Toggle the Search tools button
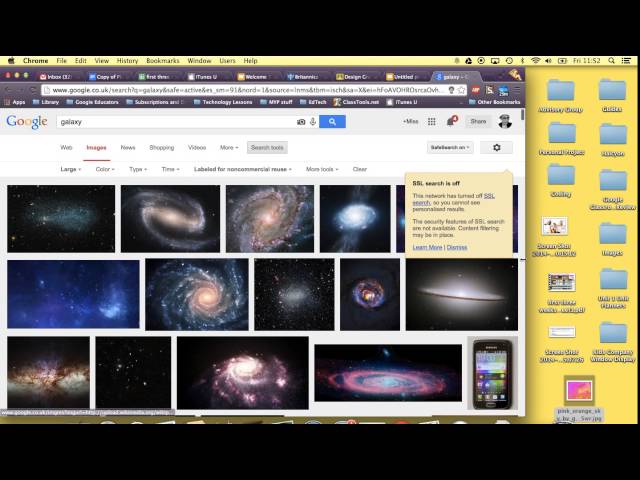This screenshot has height=480, width=640. [267, 147]
